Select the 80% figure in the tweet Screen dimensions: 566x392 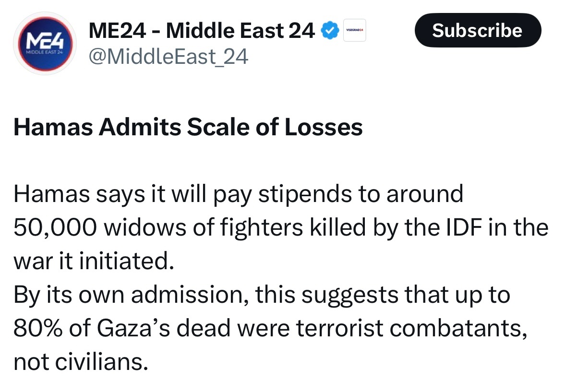click(x=38, y=329)
